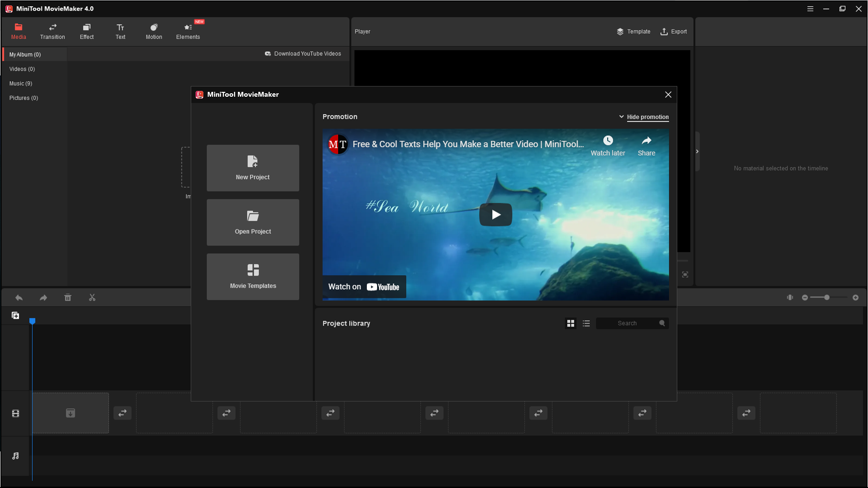Click the zoom to fit timeline icon

(x=790, y=297)
